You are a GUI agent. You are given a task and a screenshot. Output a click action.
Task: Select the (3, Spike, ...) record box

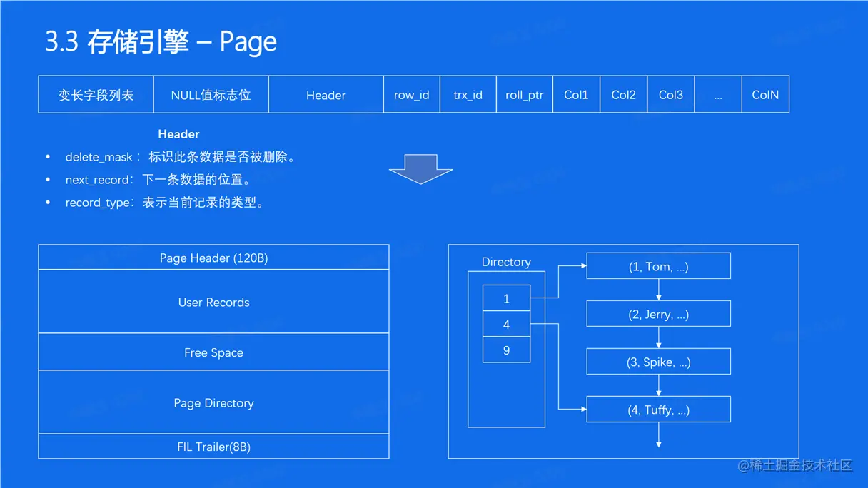(658, 362)
